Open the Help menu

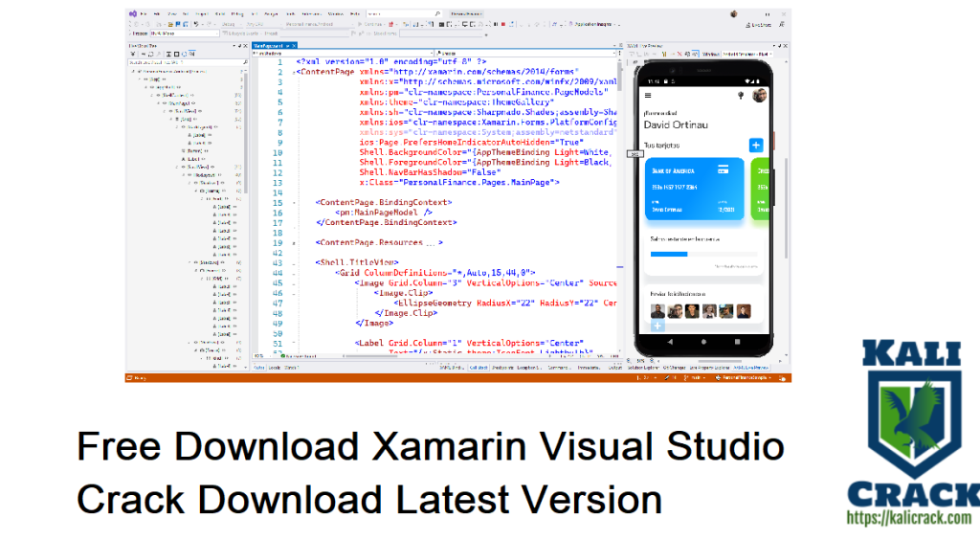point(355,13)
